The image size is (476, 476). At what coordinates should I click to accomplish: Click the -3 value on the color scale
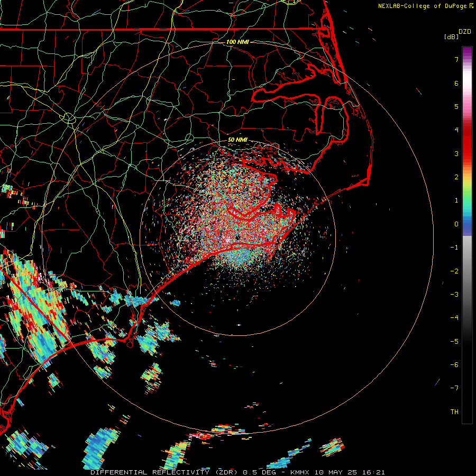[x=454, y=295]
